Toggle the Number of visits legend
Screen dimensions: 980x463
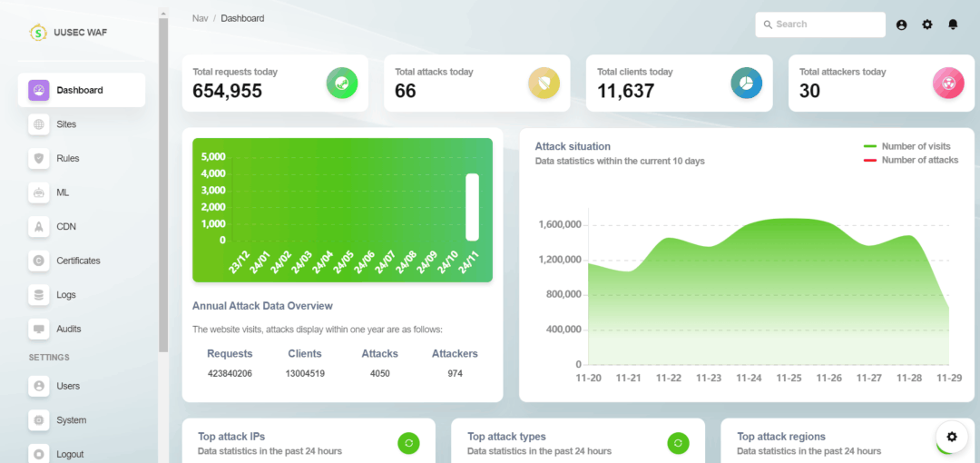[x=906, y=146]
